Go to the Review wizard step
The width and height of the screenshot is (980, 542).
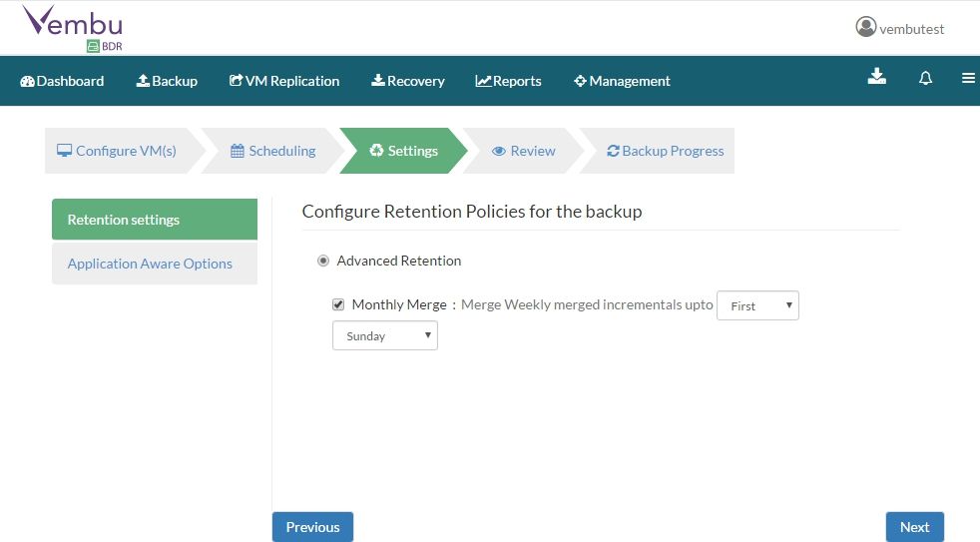pyautogui.click(x=524, y=151)
